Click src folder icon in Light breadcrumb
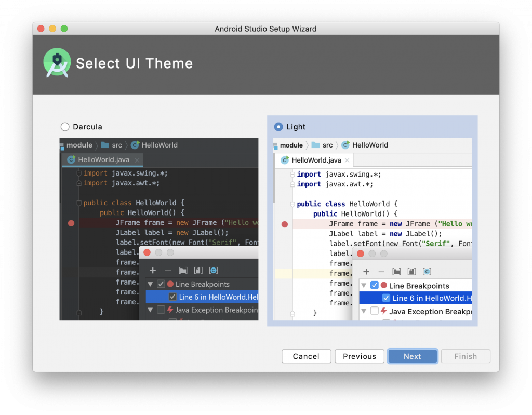Image resolution: width=532 pixels, height=415 pixels. click(x=315, y=145)
